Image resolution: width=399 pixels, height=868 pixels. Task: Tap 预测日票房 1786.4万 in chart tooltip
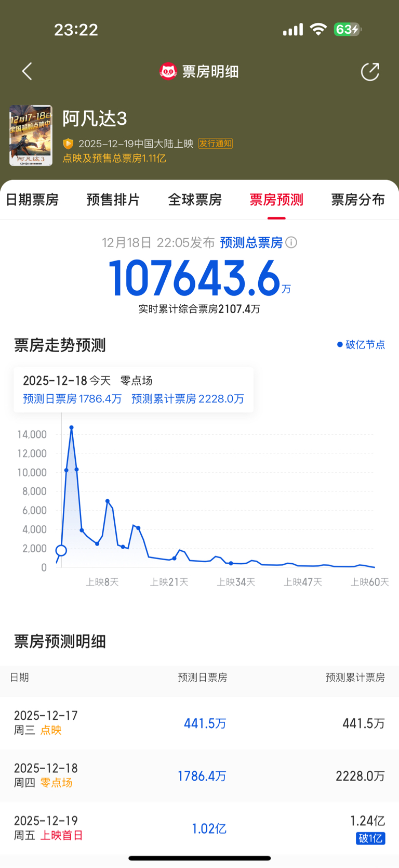click(x=72, y=399)
